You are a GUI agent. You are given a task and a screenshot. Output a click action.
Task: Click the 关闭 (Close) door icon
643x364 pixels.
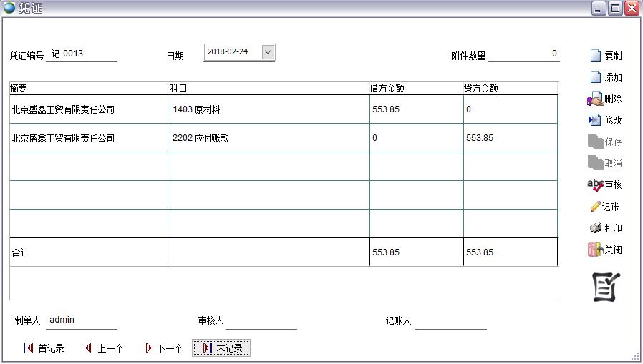click(x=594, y=250)
